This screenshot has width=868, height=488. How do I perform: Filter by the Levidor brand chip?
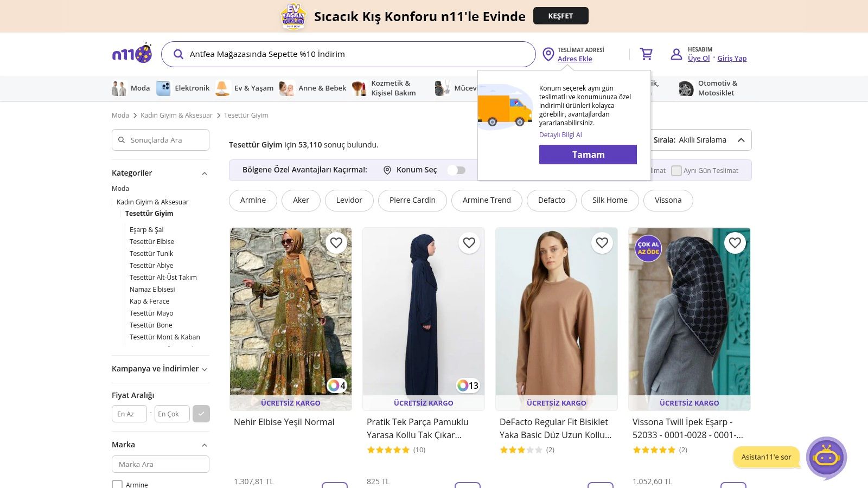[349, 200]
